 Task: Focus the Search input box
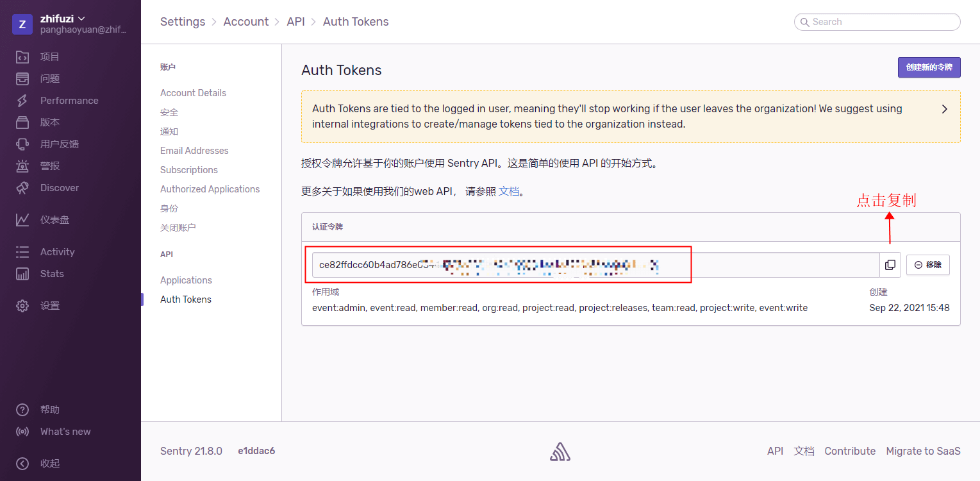point(877,22)
